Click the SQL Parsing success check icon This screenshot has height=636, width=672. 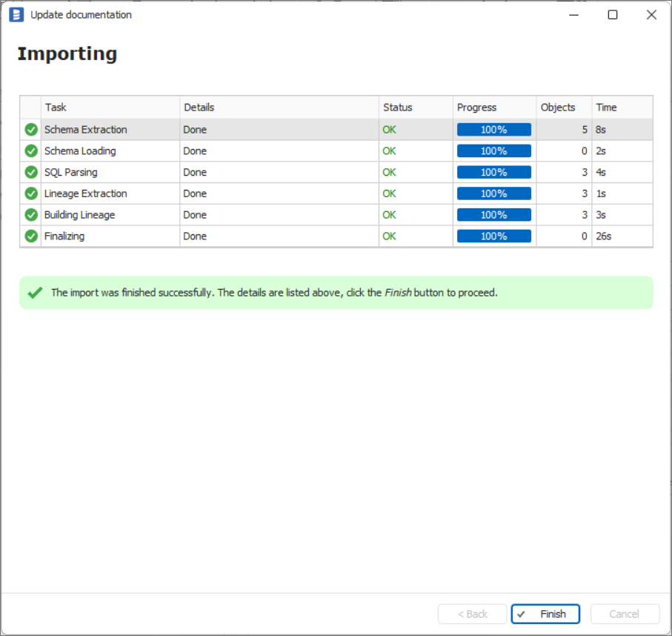tap(31, 173)
